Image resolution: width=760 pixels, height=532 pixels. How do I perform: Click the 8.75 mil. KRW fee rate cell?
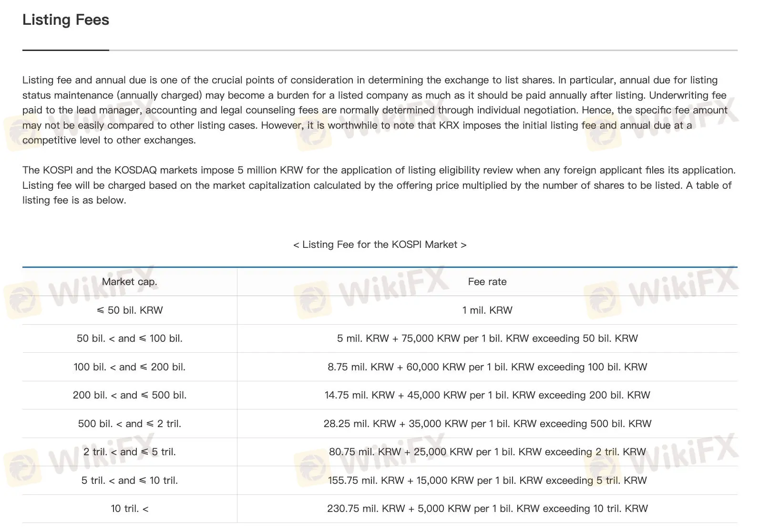tap(487, 367)
